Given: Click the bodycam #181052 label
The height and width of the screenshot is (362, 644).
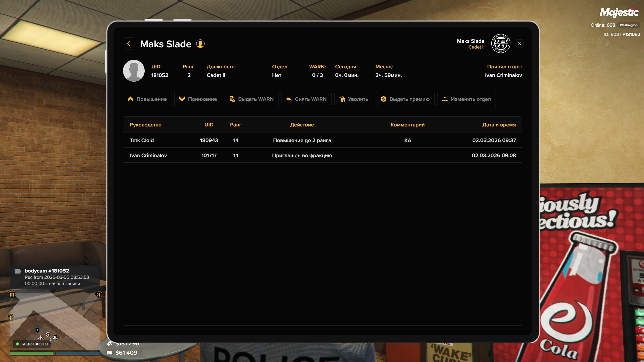Looking at the screenshot, I should pyautogui.click(x=47, y=271).
